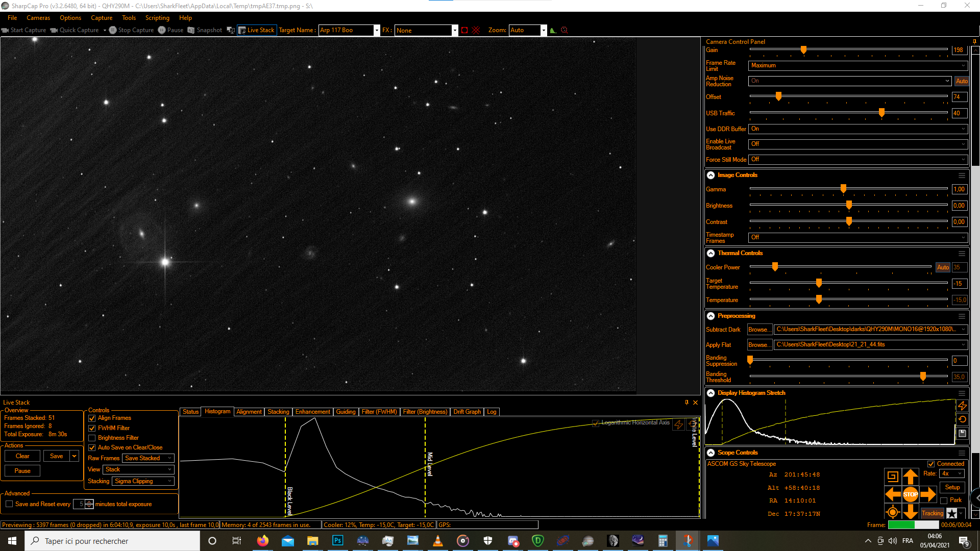Take a Snapshot
Viewport: 980px width, 551px height.
point(205,30)
